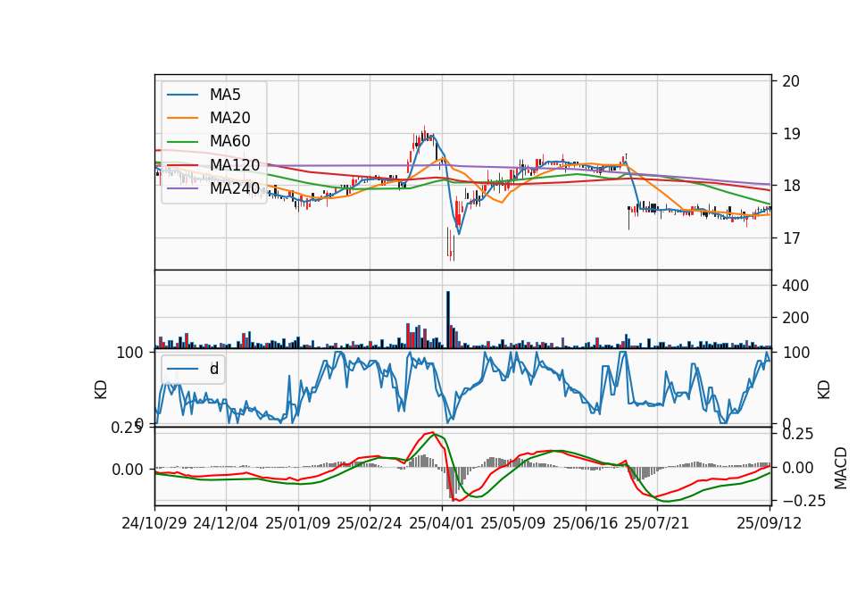857x616 pixels.
Task: Click the price axis value 19
Action: 791,133
